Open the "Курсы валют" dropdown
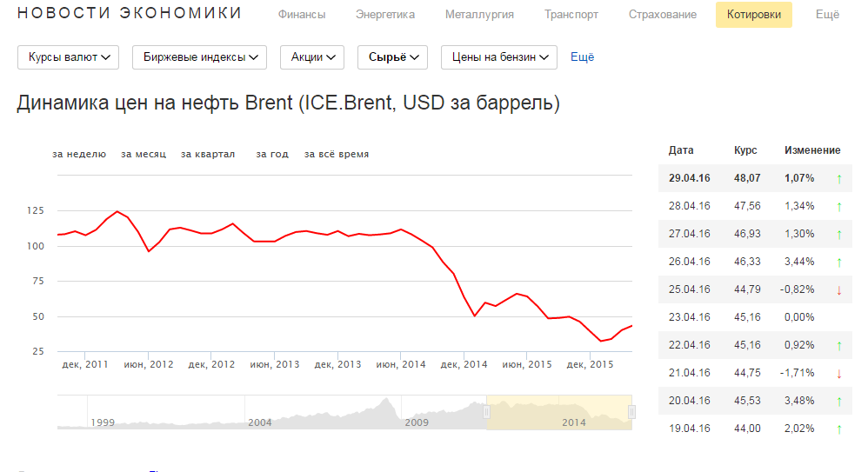868x472 pixels. 69,57
